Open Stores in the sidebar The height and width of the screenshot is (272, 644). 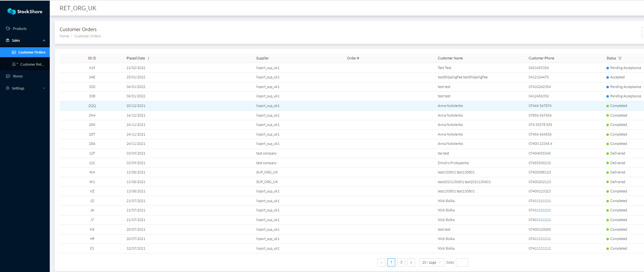coord(18,76)
